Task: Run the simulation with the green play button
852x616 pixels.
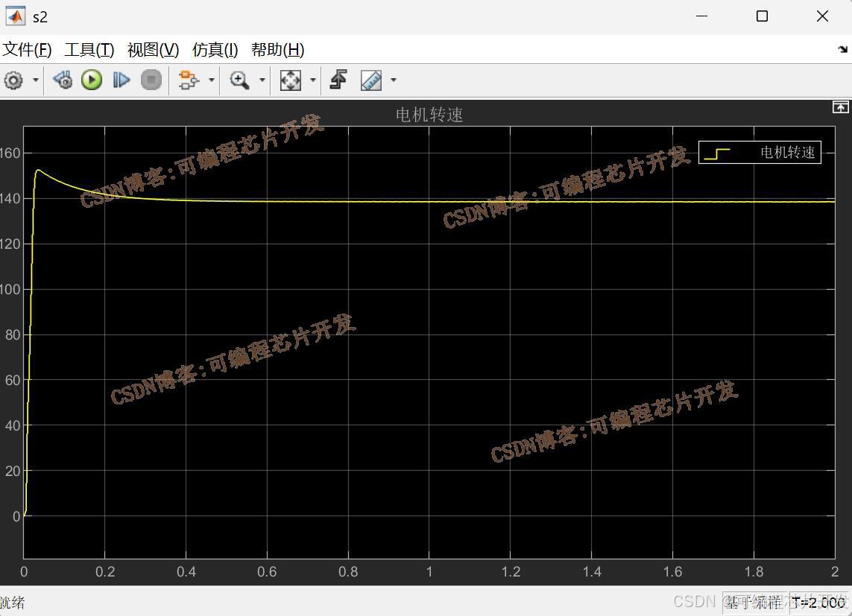Action: pyautogui.click(x=92, y=80)
